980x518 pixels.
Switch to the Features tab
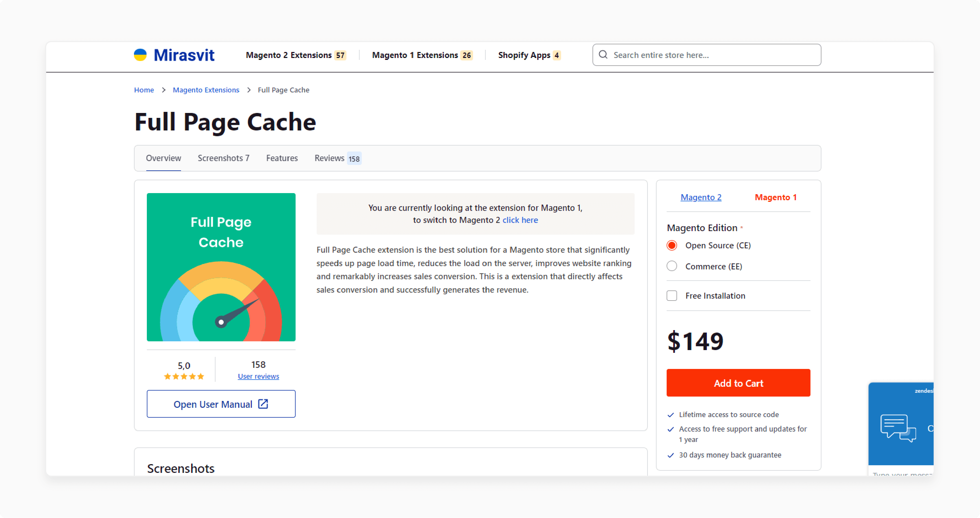click(282, 158)
